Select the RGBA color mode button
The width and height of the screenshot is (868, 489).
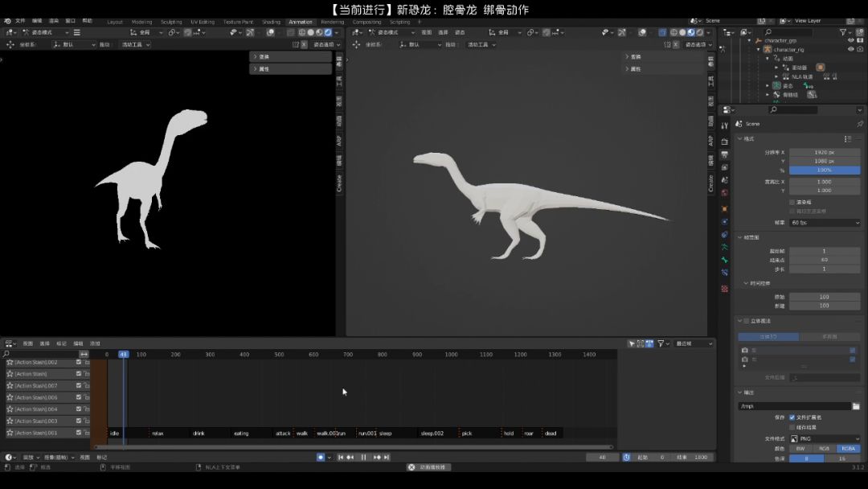tap(848, 448)
